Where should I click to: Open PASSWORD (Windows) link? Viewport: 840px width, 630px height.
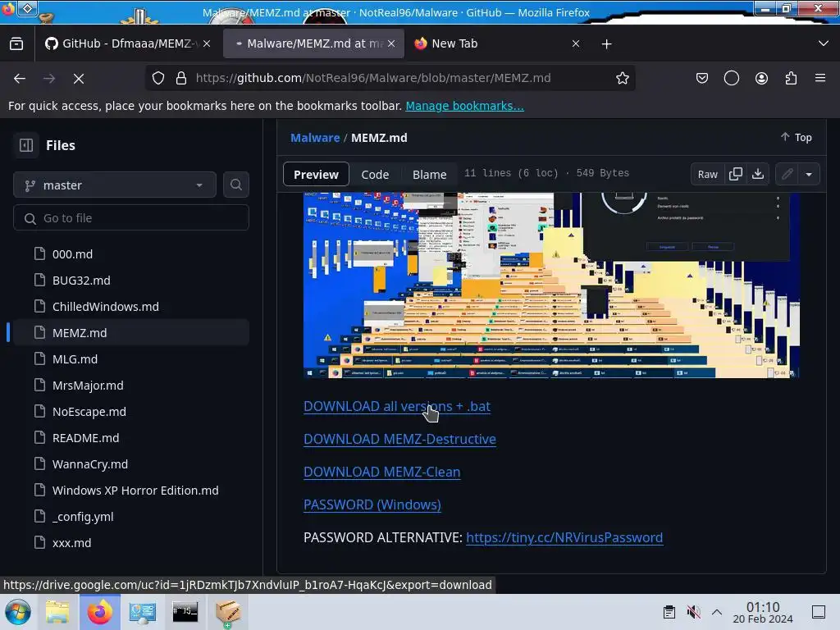pos(372,504)
